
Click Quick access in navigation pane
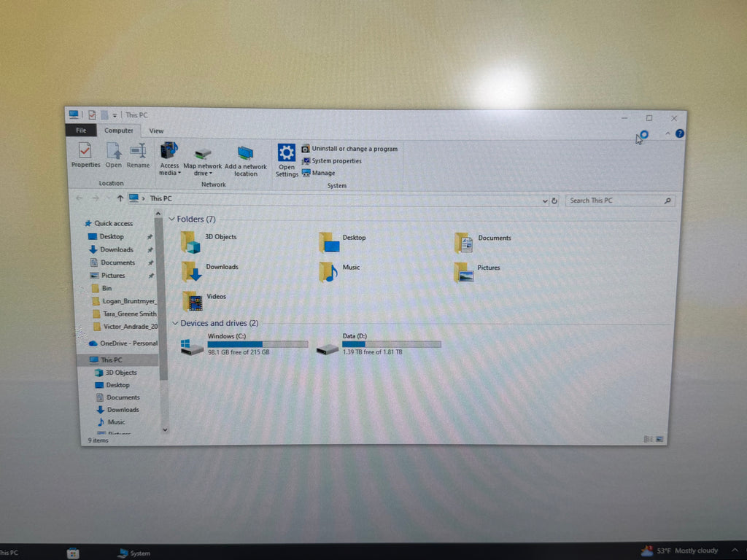click(109, 223)
